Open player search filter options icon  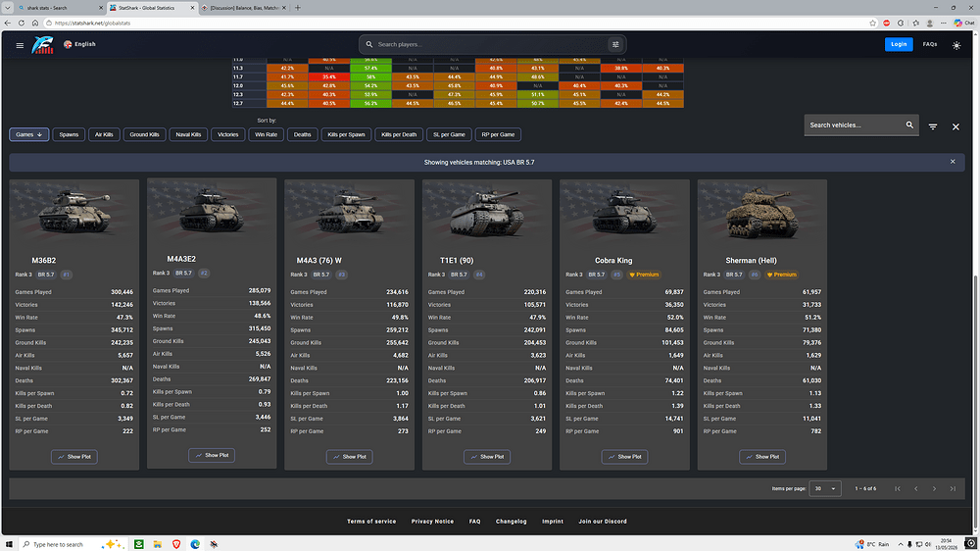tap(615, 44)
